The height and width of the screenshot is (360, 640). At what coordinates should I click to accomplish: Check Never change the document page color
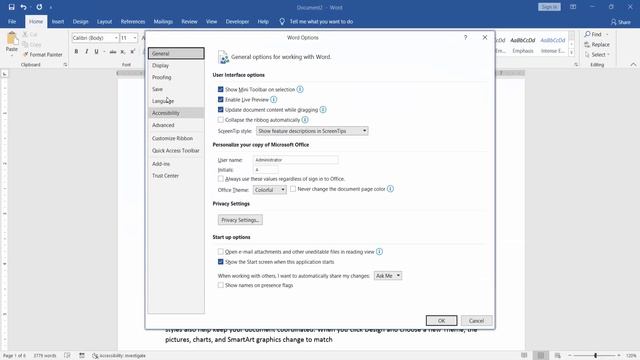293,189
